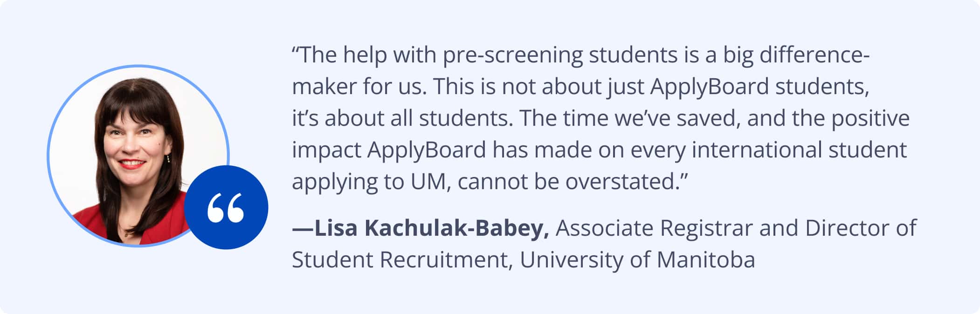Viewport: 980px width, 314px height.
Task: Click the blue quotation mark icon
Action: point(226,207)
